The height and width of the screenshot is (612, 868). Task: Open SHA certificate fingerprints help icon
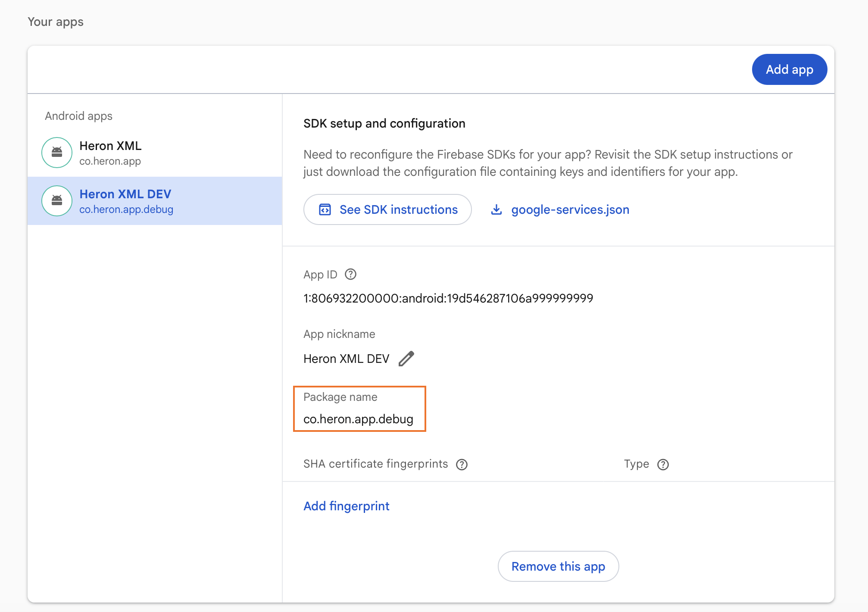462,464
